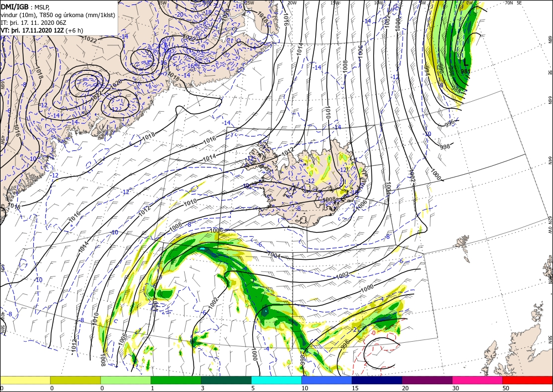Screen dimensions: 553x392
Task: Click the blue "-20" temperature label
Action: tap(180, 14)
